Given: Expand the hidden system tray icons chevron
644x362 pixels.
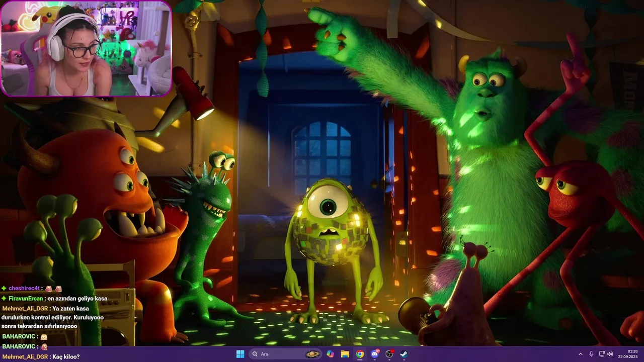Looking at the screenshot, I should pyautogui.click(x=580, y=354).
